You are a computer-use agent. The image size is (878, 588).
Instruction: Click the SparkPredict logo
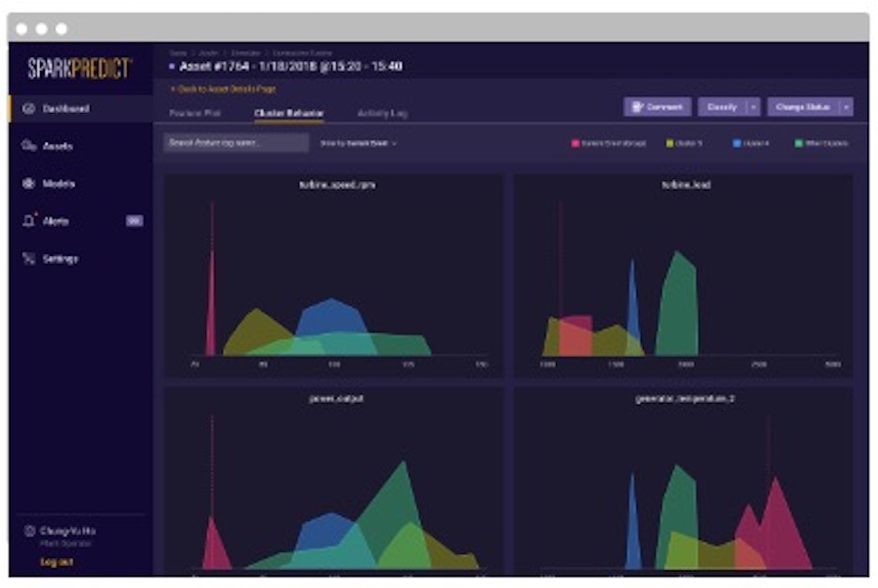pyautogui.click(x=80, y=69)
